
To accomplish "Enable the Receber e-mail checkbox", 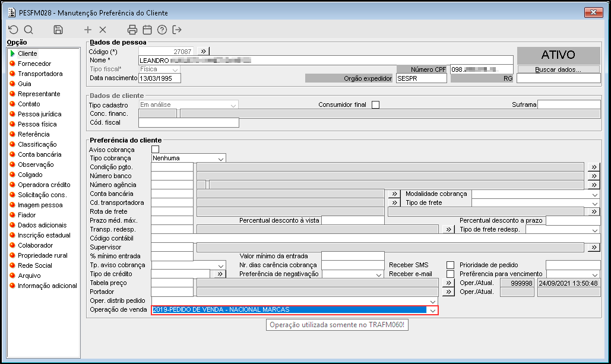I will click(451, 274).
